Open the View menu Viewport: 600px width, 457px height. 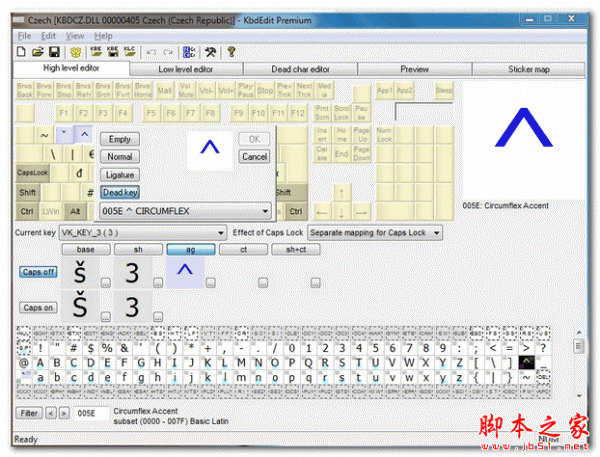pyautogui.click(x=75, y=36)
